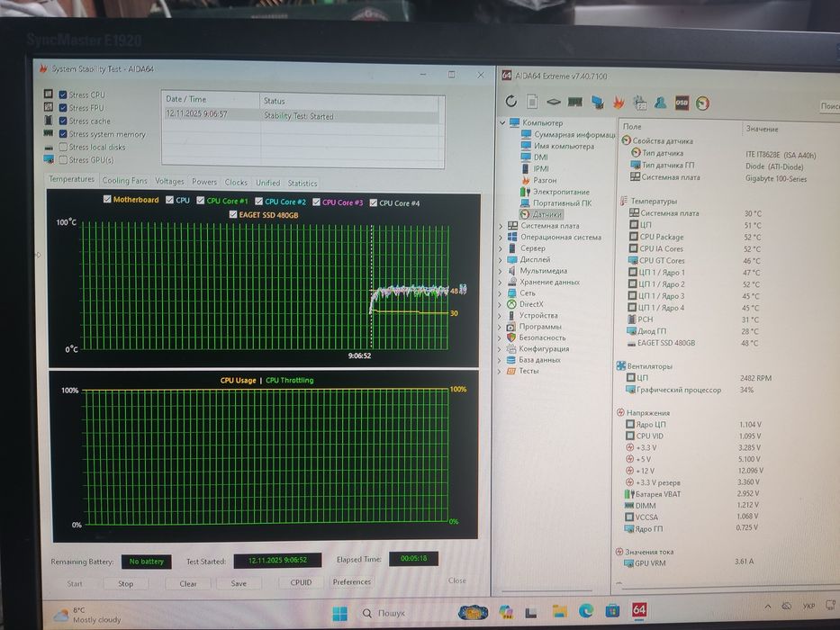Toggle the Stress CPU checkbox
Image resolution: width=840 pixels, height=630 pixels.
tap(63, 94)
